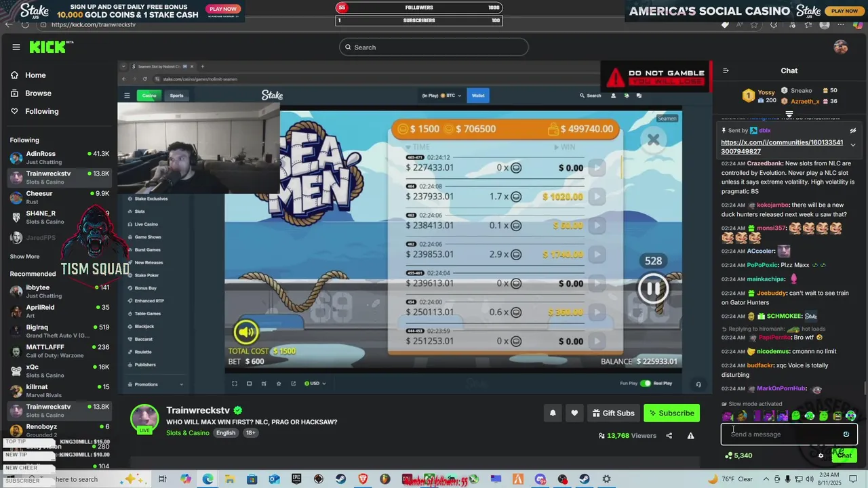
Task: Click the browser reload button
Action: click(25, 24)
